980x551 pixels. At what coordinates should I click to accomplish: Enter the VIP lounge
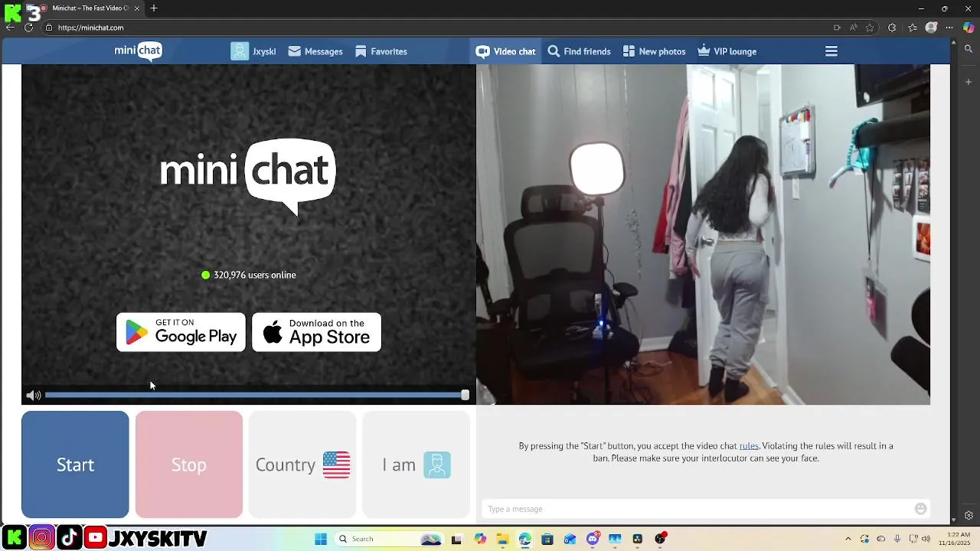click(x=727, y=51)
